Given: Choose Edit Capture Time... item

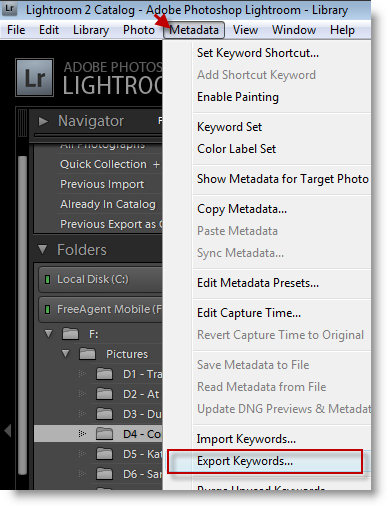Looking at the screenshot, I should point(249,313).
